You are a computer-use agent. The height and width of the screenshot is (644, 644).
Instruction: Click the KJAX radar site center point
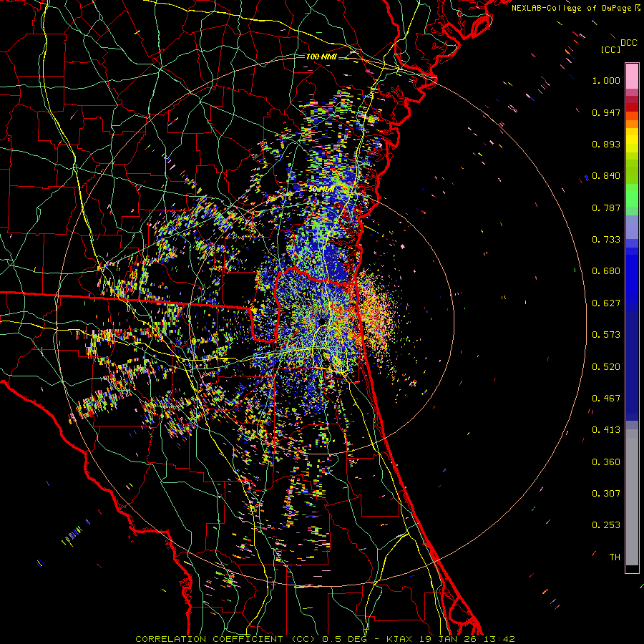[321, 320]
